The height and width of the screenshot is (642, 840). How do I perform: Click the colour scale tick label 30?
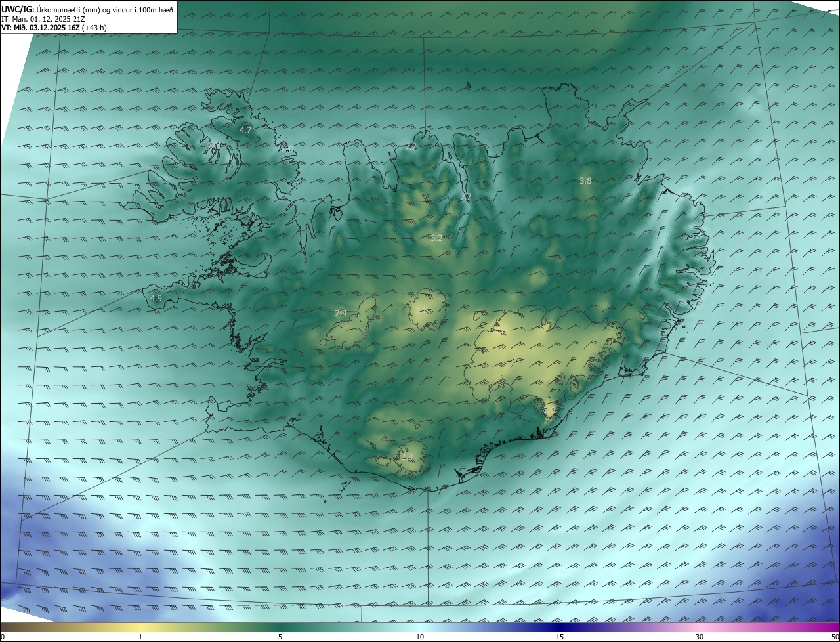point(700,637)
